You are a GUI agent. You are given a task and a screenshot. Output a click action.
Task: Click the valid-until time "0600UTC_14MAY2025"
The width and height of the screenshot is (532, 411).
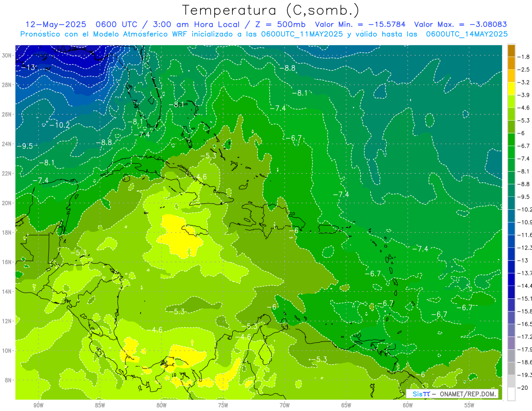[466, 34]
